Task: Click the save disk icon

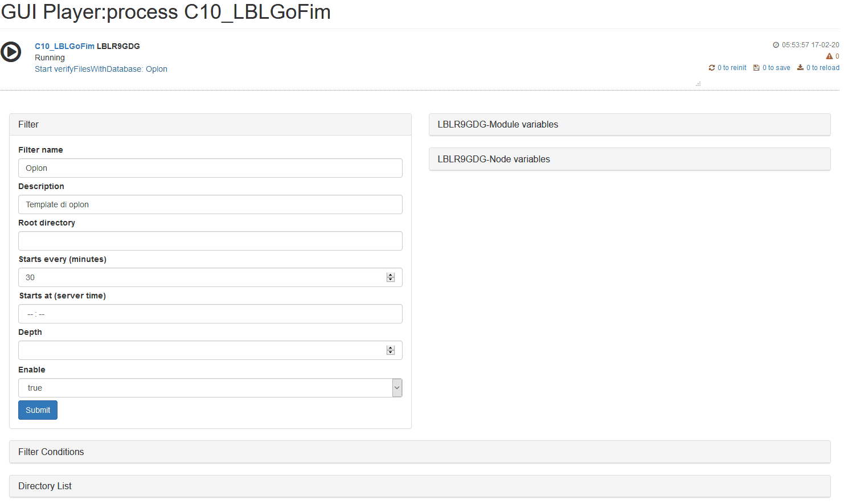Action: pyautogui.click(x=756, y=68)
